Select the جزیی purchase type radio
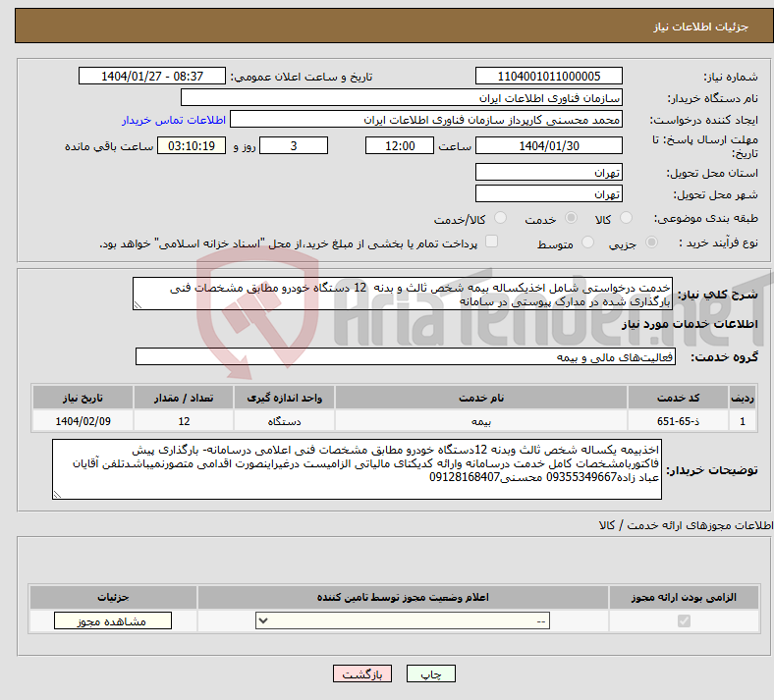The height and width of the screenshot is (700, 774). click(x=651, y=242)
